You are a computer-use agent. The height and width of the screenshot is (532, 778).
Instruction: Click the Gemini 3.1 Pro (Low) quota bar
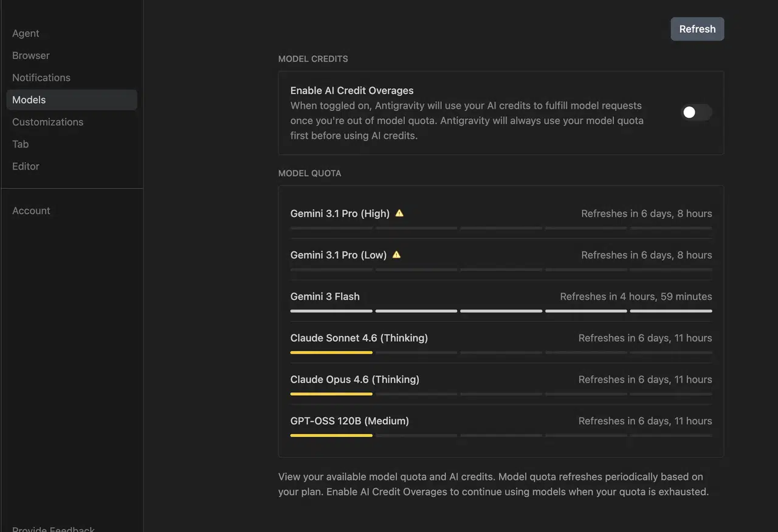(x=501, y=269)
